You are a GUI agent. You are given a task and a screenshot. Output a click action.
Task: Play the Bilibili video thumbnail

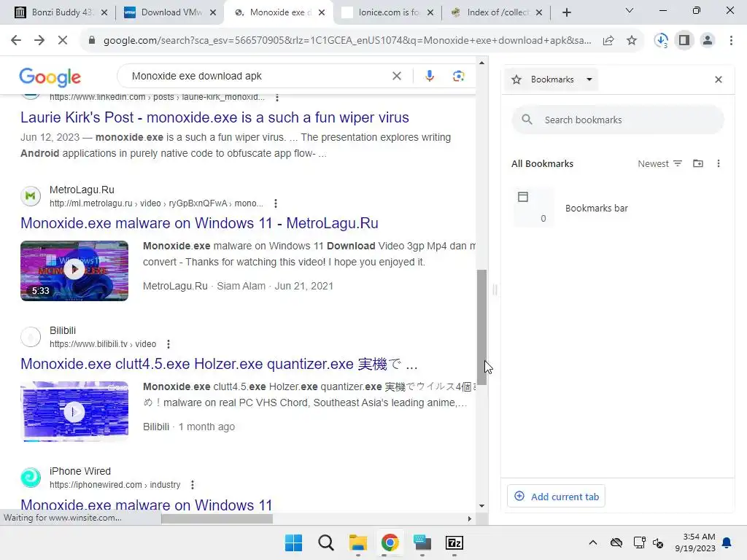point(74,411)
